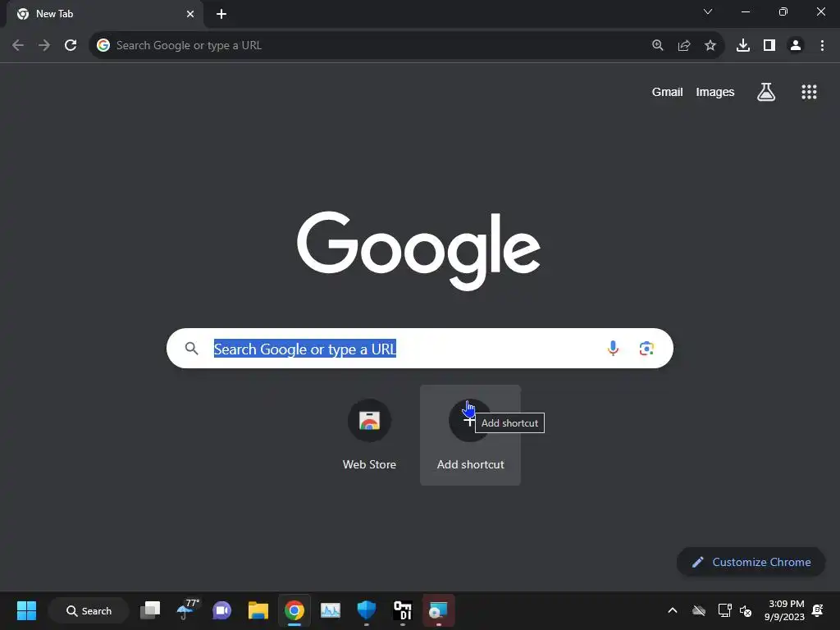Open the Web Store shortcut
The image size is (840, 630).
(370, 435)
